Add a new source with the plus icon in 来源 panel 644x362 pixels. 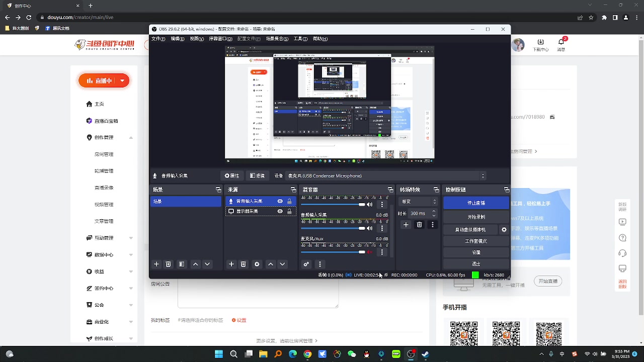pos(231,264)
